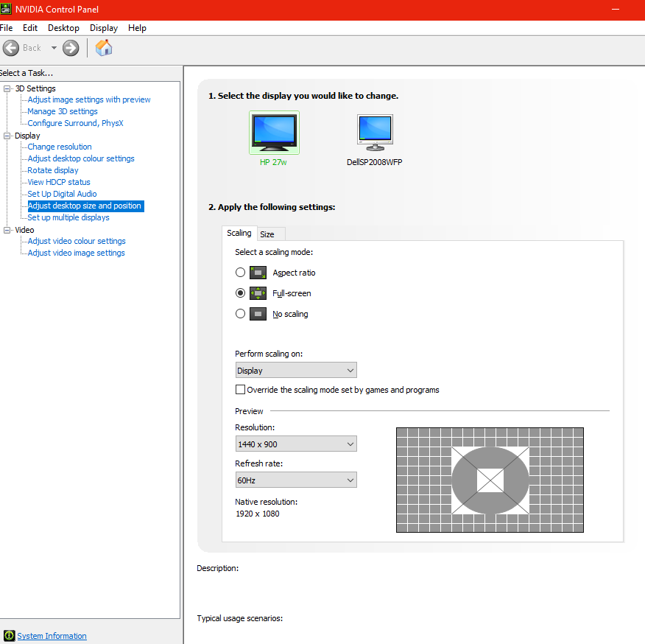The image size is (645, 644).
Task: Click the Full-screen label text
Action: [292, 293]
